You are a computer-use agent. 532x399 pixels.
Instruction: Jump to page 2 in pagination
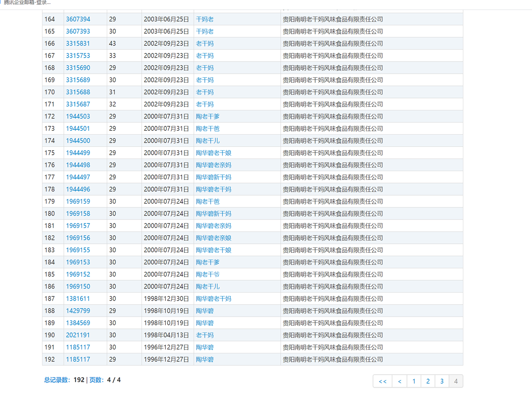428,381
